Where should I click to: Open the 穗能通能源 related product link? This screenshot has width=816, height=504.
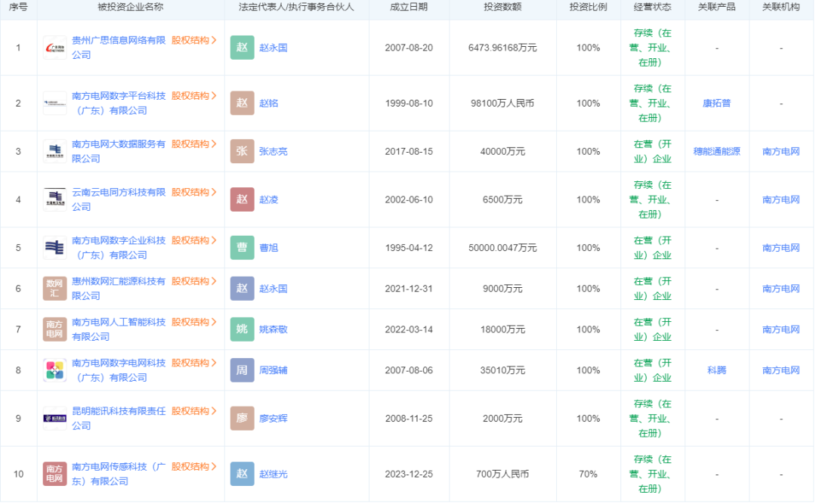point(716,151)
